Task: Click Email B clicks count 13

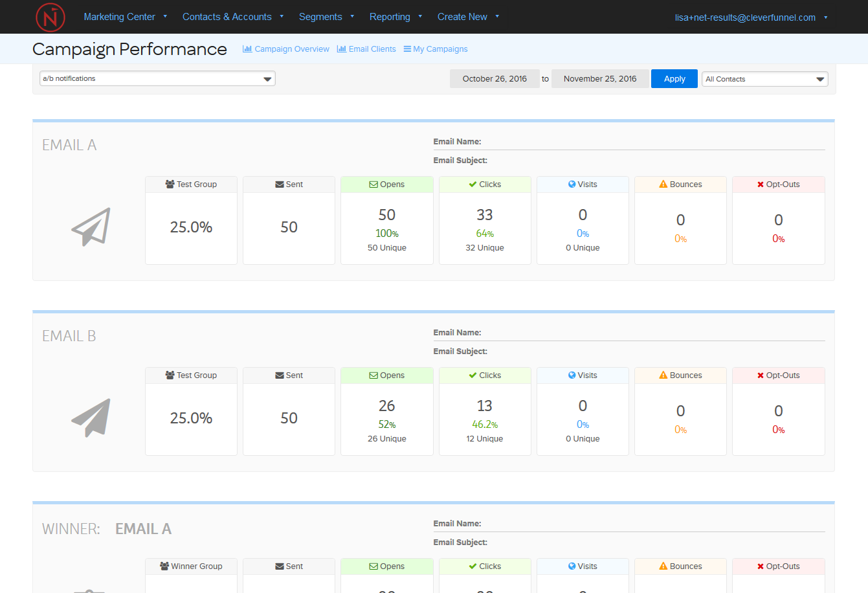Action: pyautogui.click(x=485, y=406)
